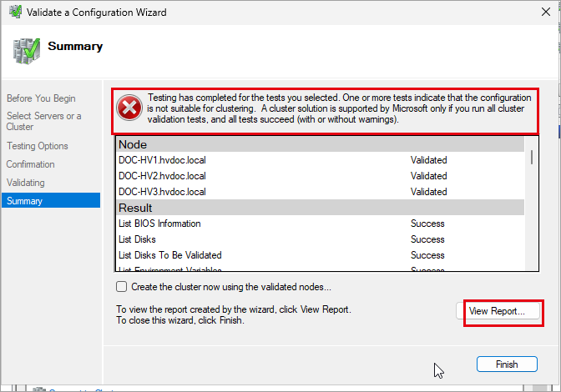Select the DOC-HV2.hvdoc.local node row

point(320,176)
